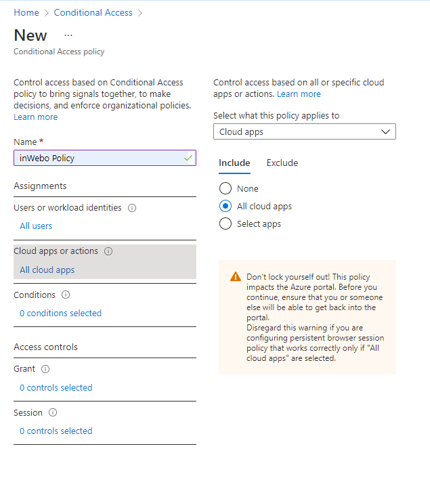Switch to the Exclude tab
Image resolution: width=430 pixels, height=491 pixels.
coord(282,163)
